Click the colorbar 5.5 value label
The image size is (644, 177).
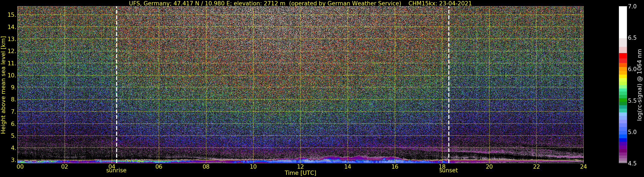click(x=632, y=101)
